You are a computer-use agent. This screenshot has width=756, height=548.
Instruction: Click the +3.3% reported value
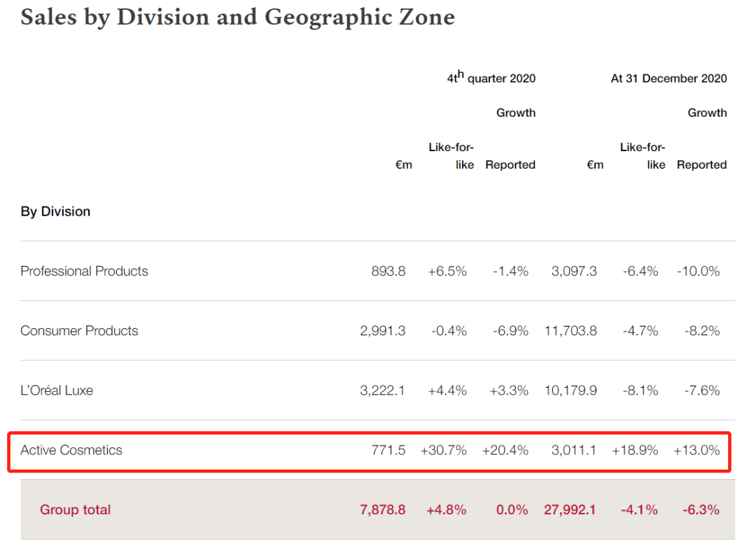click(x=509, y=391)
